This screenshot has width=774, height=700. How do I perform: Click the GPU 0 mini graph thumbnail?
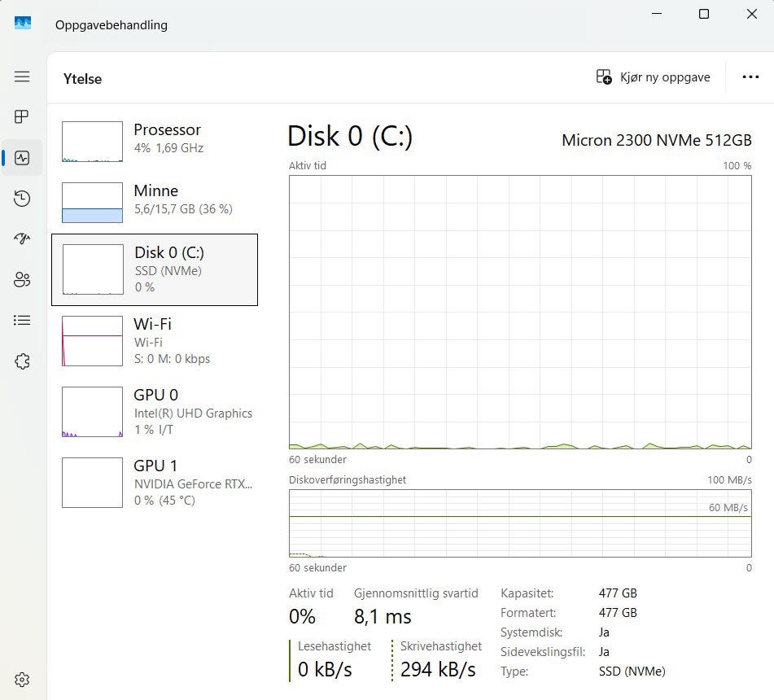92,412
